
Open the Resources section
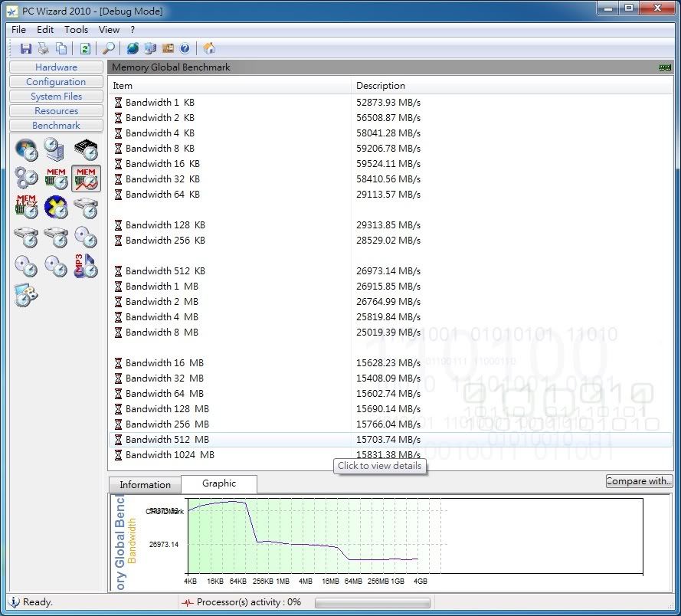click(56, 111)
